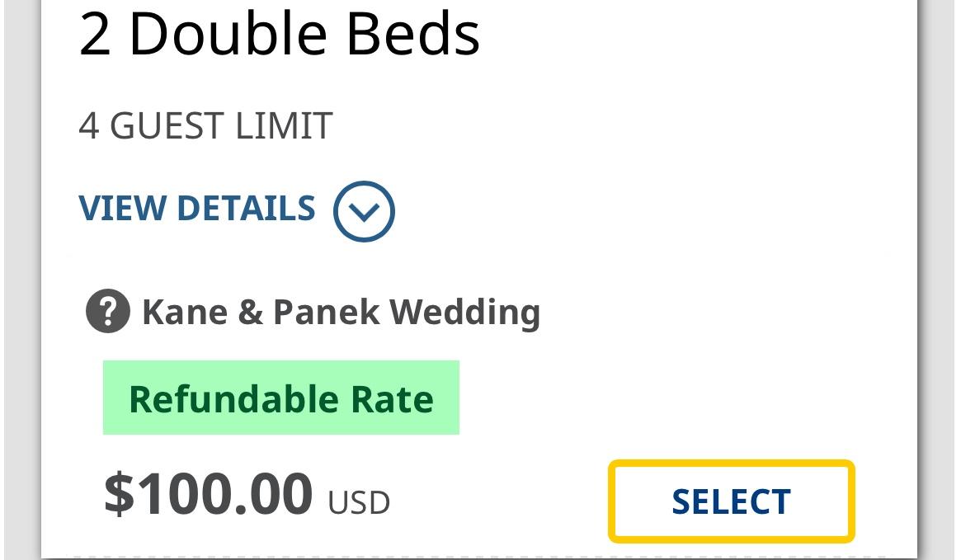The image size is (961, 560).
Task: Click the 4 GUEST LIMIT text
Action: click(205, 126)
